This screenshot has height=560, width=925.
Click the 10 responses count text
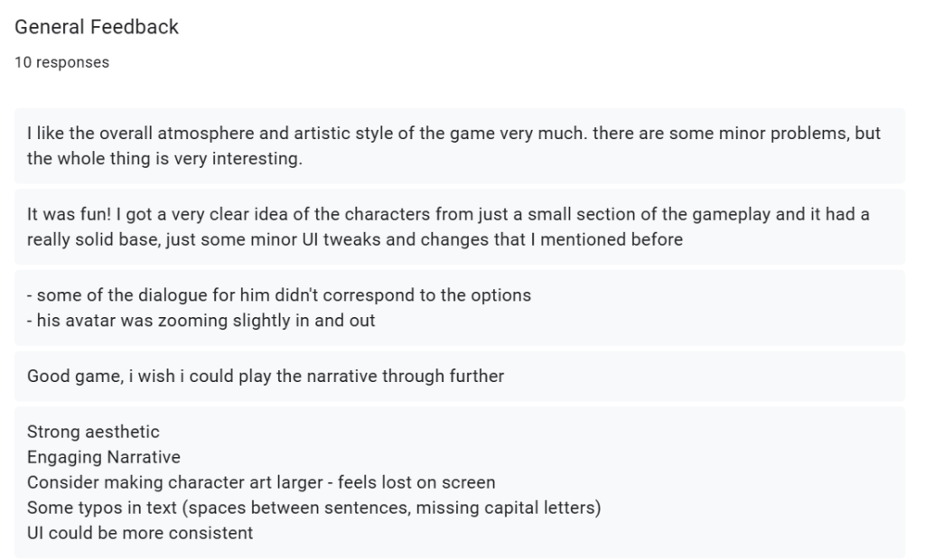62,62
